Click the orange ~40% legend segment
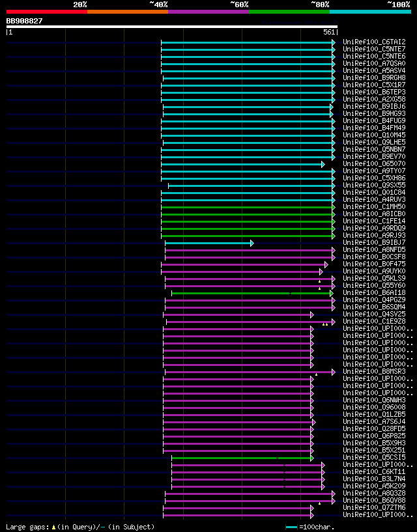 tap(128, 12)
